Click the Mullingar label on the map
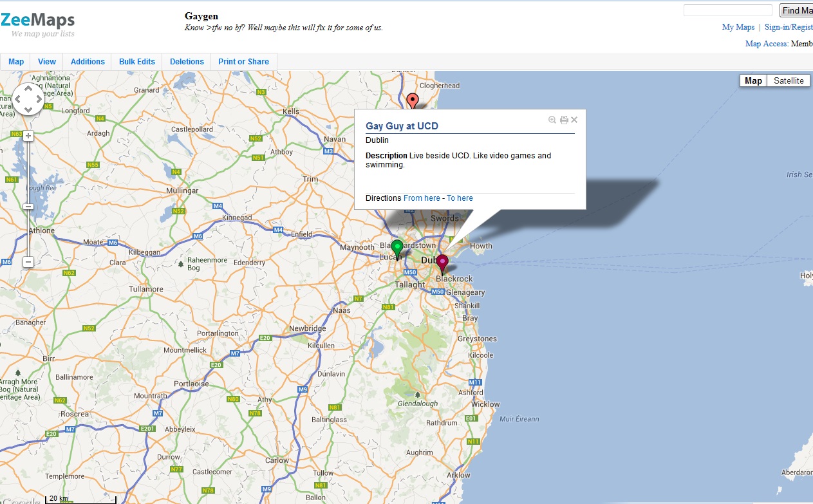The height and width of the screenshot is (504, 813). [182, 191]
